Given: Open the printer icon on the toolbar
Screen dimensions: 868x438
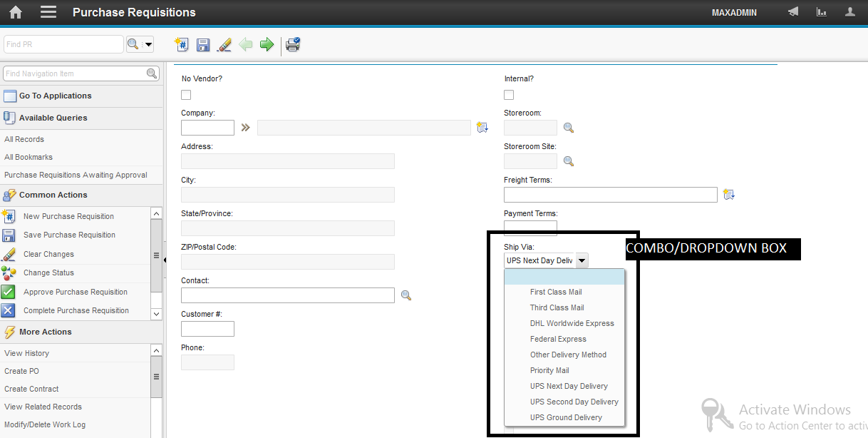Looking at the screenshot, I should (x=292, y=44).
